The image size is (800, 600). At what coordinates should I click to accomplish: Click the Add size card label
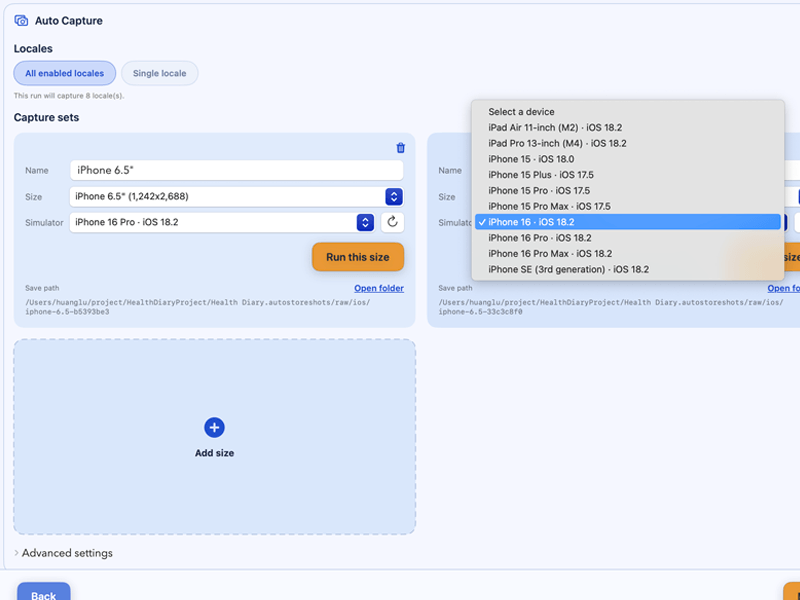pos(214,453)
